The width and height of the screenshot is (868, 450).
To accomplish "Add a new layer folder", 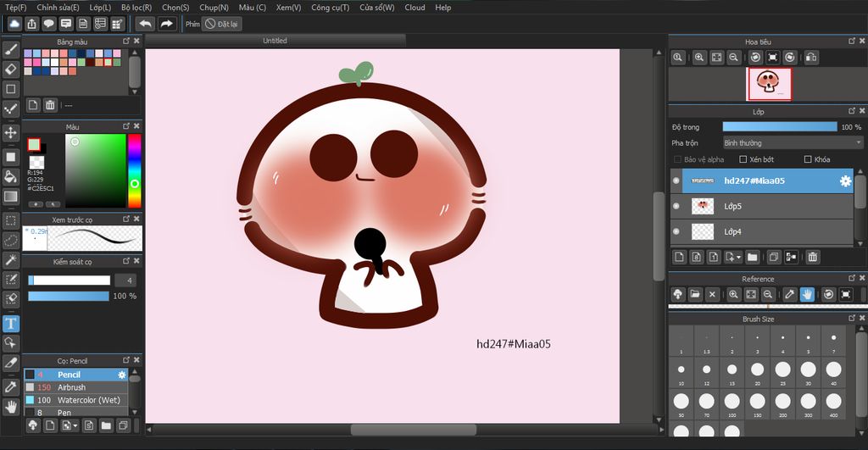I will coord(753,257).
